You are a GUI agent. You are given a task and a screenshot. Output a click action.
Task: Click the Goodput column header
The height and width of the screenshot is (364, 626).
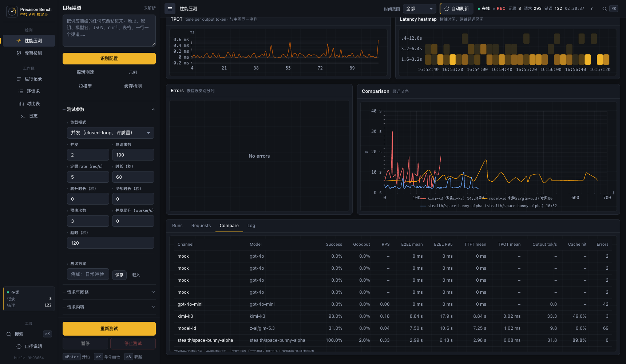[x=361, y=244]
